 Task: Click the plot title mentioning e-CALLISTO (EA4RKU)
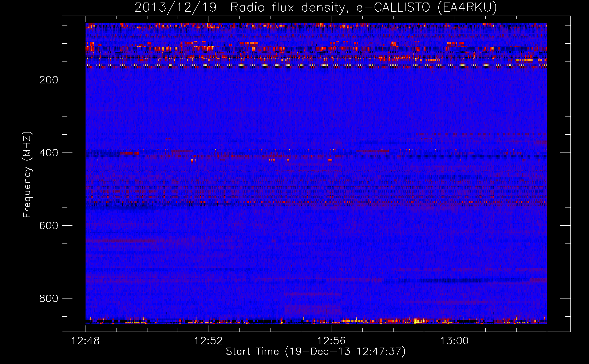coord(316,8)
